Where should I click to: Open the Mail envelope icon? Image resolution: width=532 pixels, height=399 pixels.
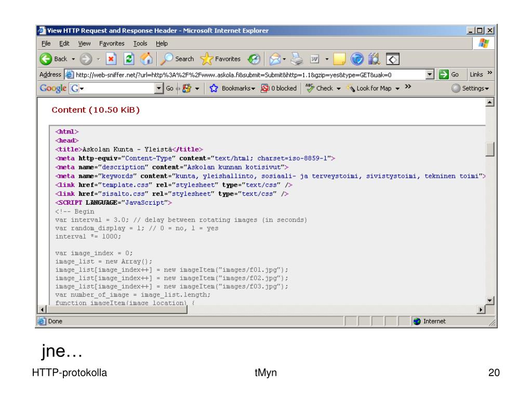[x=275, y=59]
